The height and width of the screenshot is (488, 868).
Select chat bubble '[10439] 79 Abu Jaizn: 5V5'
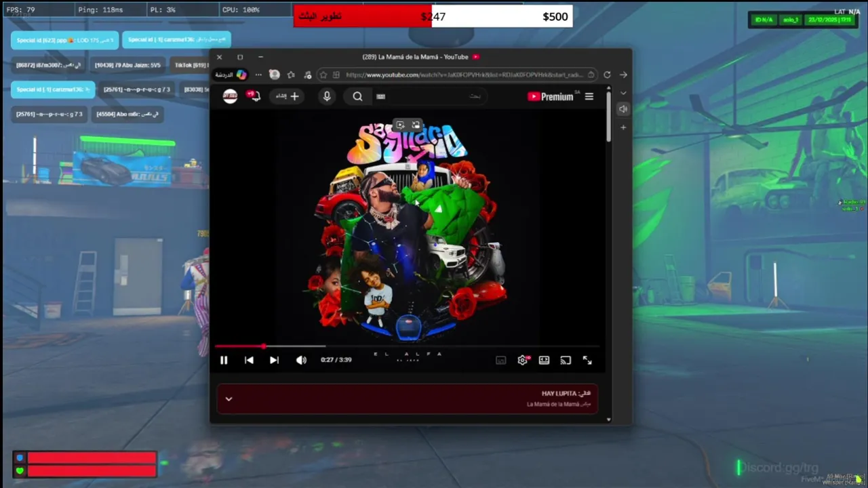tap(127, 65)
